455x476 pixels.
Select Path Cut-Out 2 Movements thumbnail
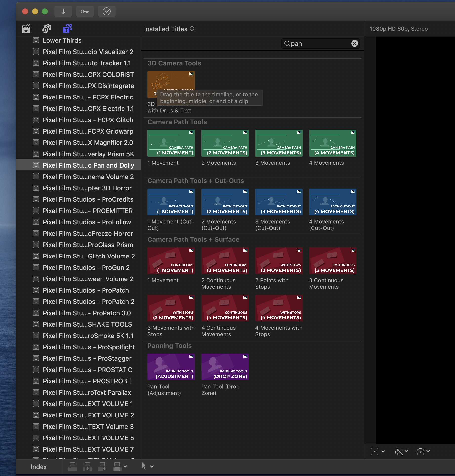point(225,202)
